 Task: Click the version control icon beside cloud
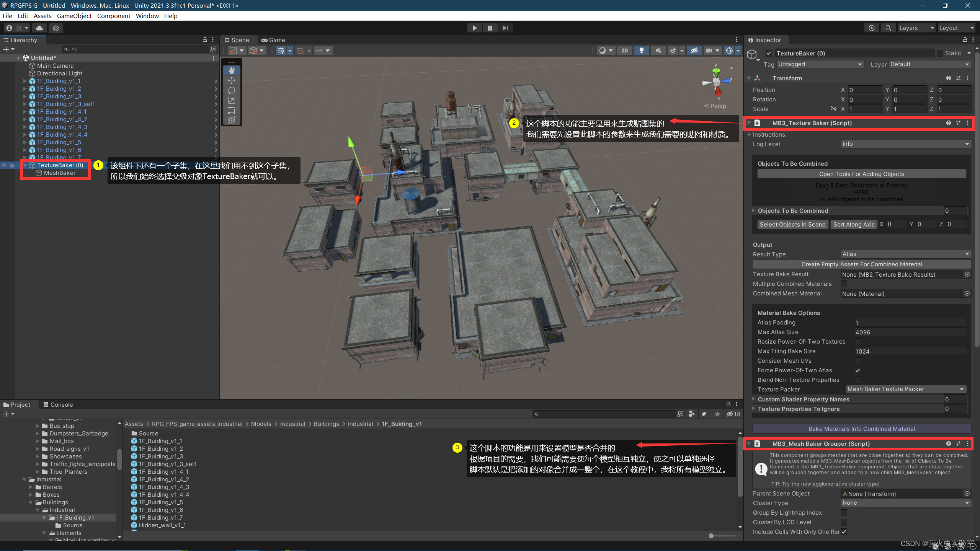pyautogui.click(x=56, y=28)
